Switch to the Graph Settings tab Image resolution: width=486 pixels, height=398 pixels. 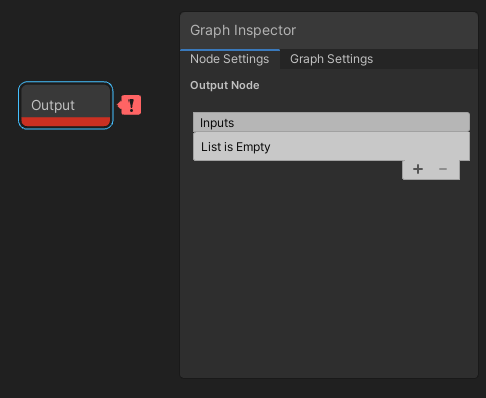(331, 59)
